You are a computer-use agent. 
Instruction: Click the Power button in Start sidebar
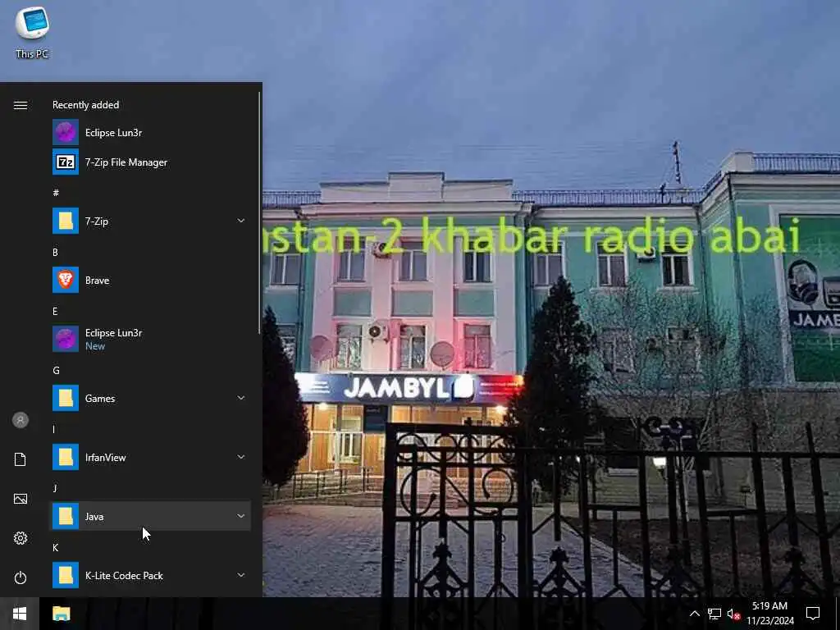pos(21,577)
